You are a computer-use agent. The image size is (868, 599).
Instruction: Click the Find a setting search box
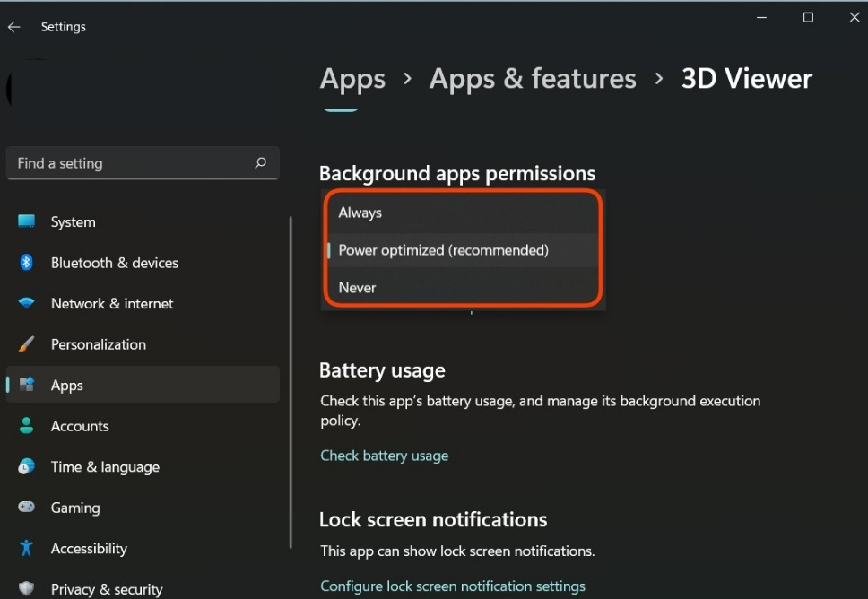point(130,163)
